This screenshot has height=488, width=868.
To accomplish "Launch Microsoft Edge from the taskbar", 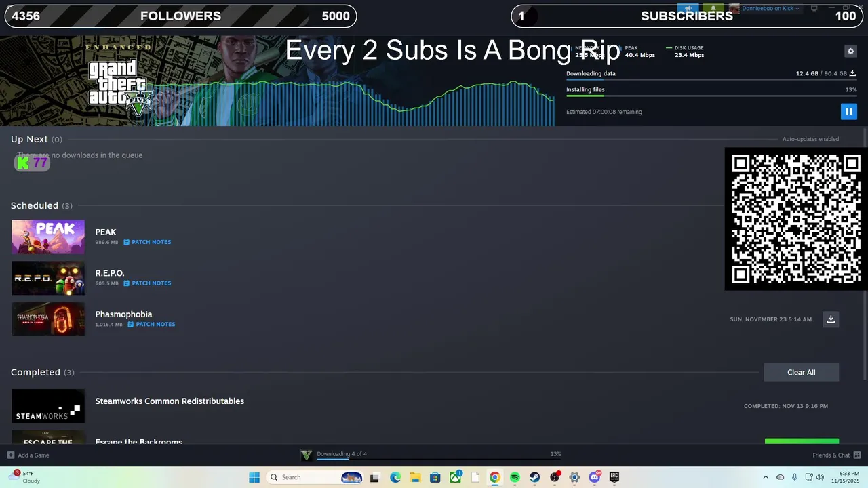I will [x=395, y=477].
